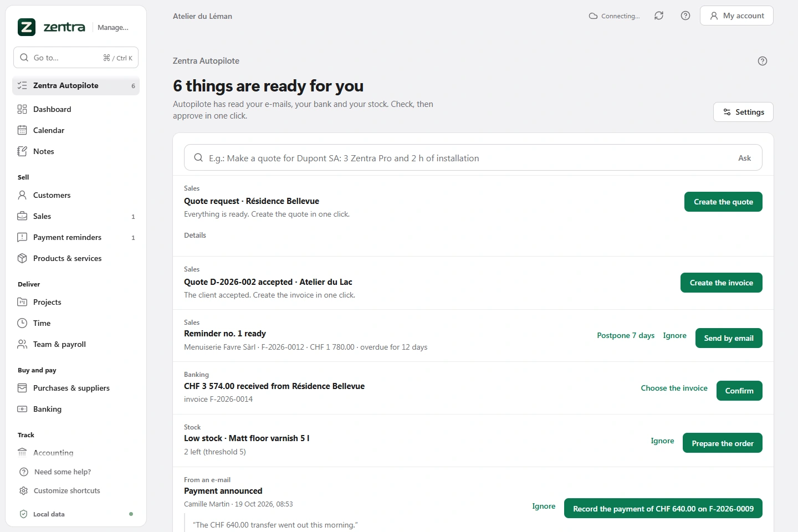Screen dimensions: 798x532
Task: Ignore the Menuiserie Favre reminder
Action: coord(674,335)
